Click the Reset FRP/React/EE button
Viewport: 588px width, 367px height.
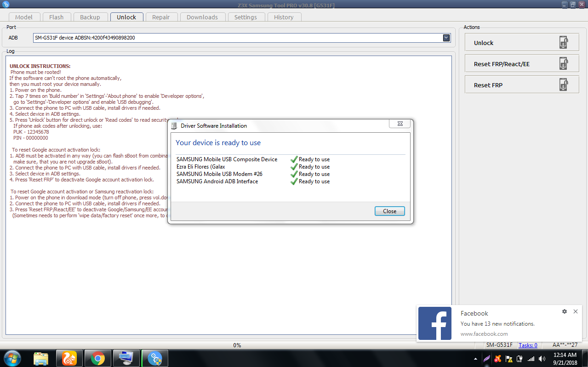(522, 64)
